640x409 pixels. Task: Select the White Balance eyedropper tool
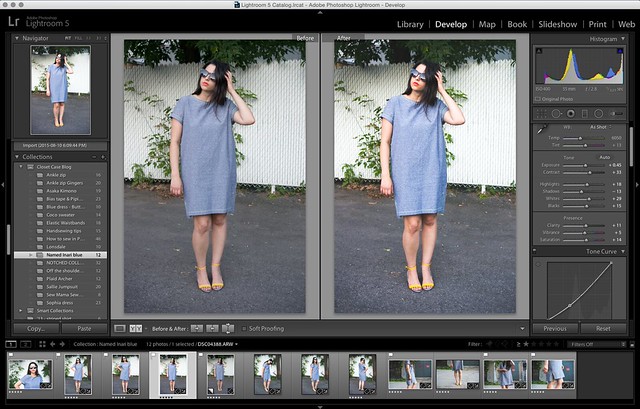point(540,129)
